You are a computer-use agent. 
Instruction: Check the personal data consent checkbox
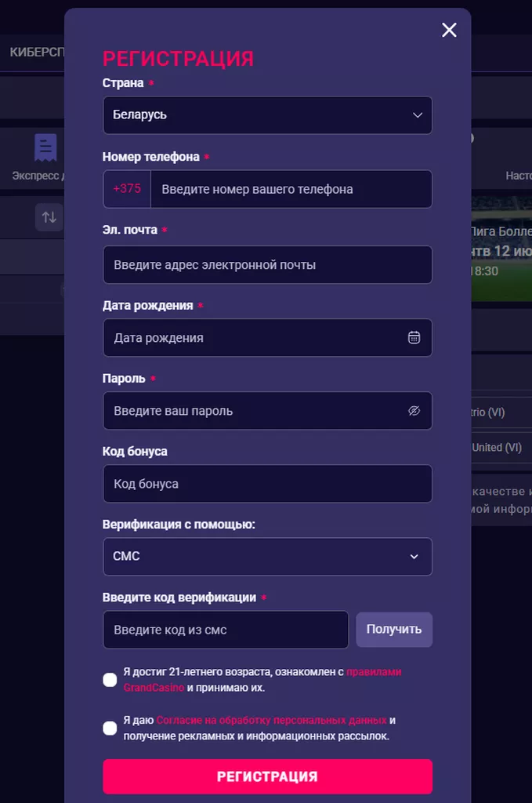pos(110,729)
